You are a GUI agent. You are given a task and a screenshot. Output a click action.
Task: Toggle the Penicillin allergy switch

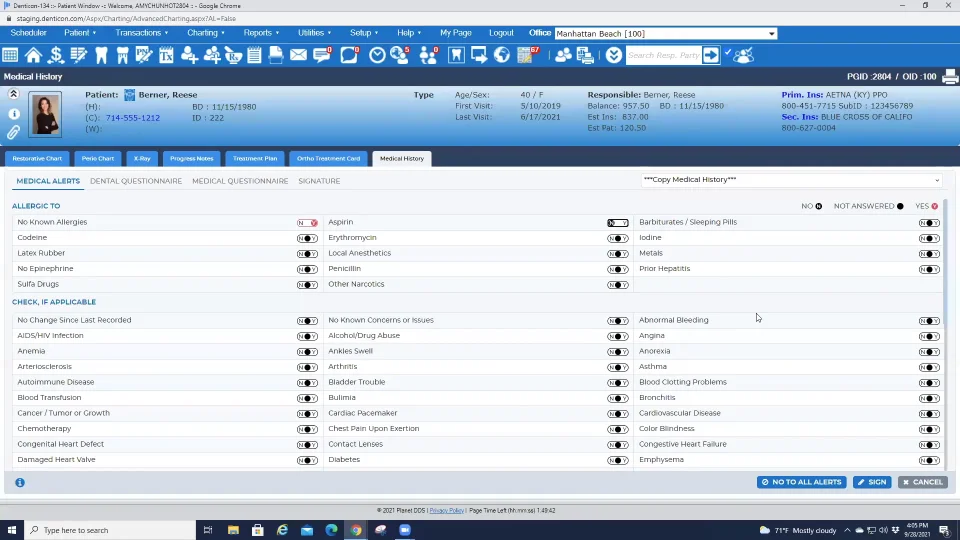pos(618,269)
